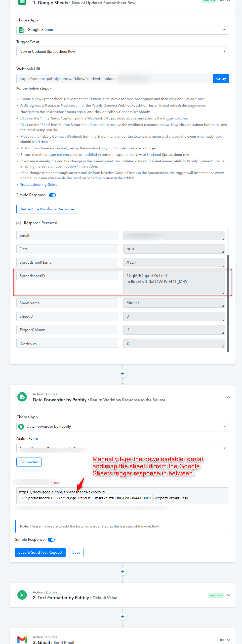Click the SheetID value field showing 0
The image size is (242, 644).
pyautogui.click(x=174, y=316)
